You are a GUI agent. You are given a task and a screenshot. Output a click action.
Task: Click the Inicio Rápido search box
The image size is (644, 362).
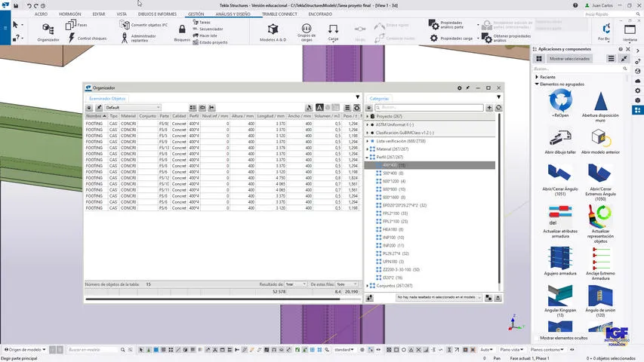tap(612, 14)
